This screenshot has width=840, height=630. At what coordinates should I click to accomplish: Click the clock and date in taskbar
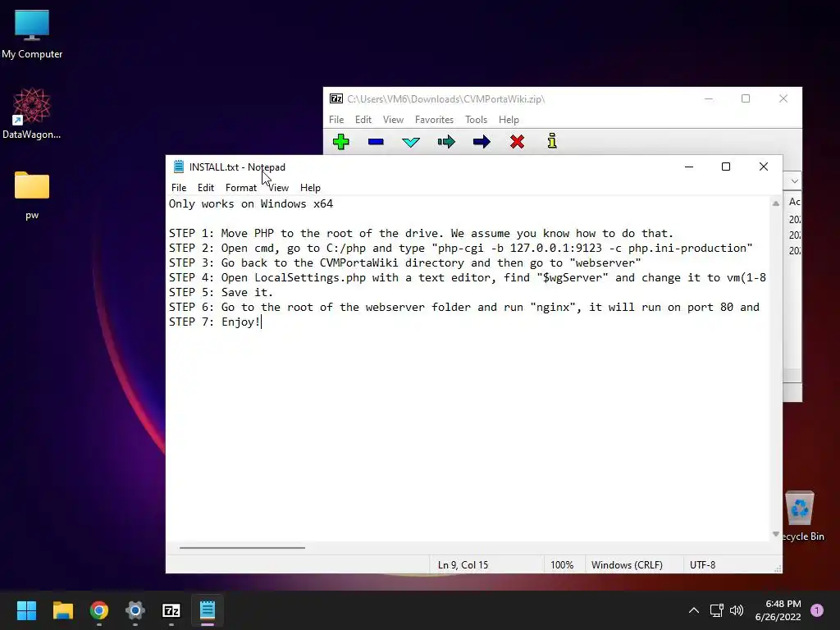[778, 610]
